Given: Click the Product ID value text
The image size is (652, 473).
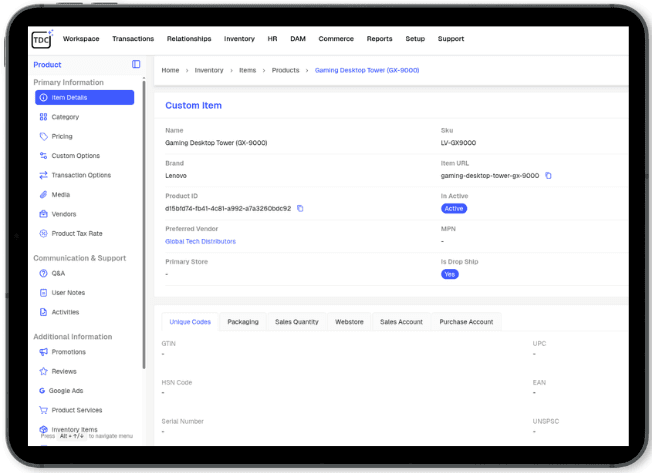Looking at the screenshot, I should pos(228,208).
